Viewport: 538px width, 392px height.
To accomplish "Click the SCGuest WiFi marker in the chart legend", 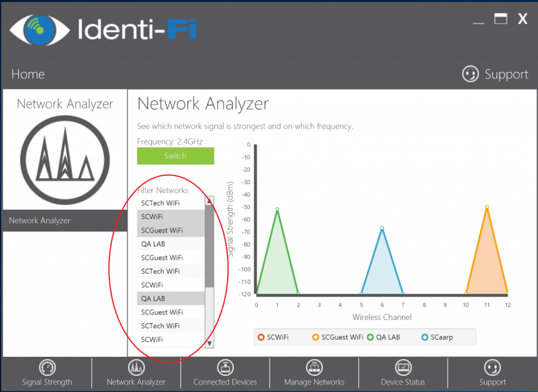I will click(x=316, y=337).
